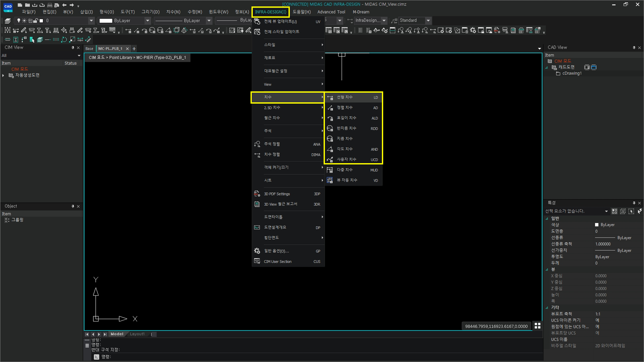Add a new drawing tab with plus

134,49
